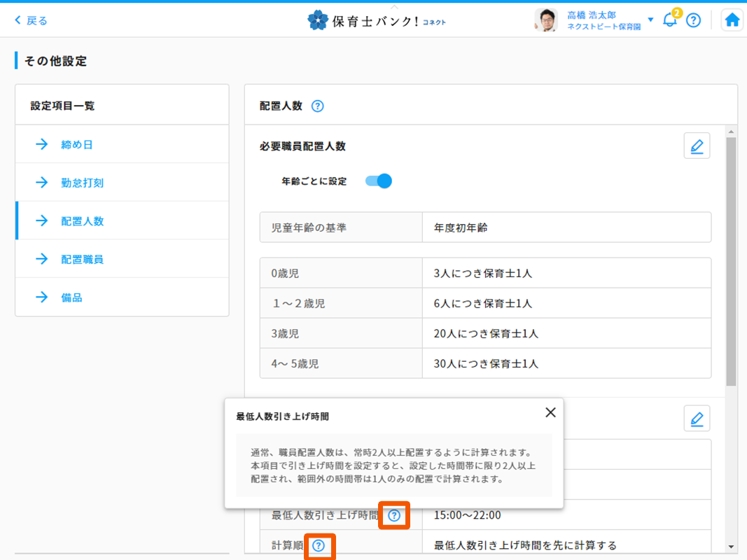747x560 pixels.
Task: Expand the user account dropdown arrow
Action: pyautogui.click(x=650, y=20)
